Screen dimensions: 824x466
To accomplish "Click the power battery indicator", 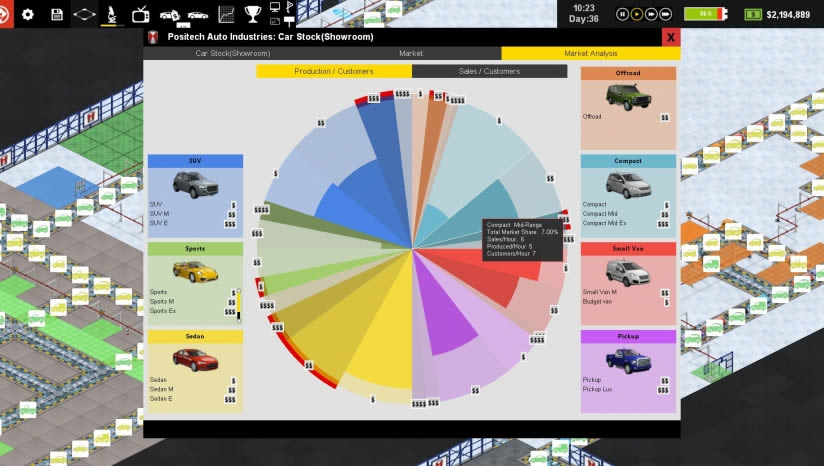I will pyautogui.click(x=706, y=14).
